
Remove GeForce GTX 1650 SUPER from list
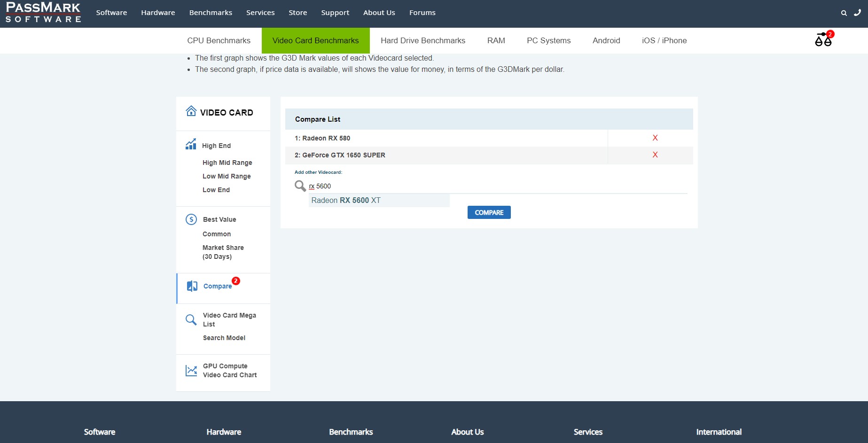[x=655, y=155]
